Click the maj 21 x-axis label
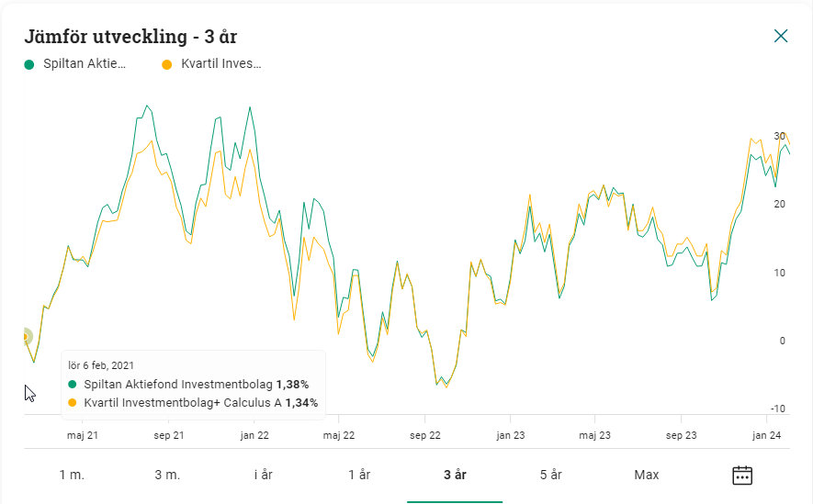813x504 pixels. [84, 436]
